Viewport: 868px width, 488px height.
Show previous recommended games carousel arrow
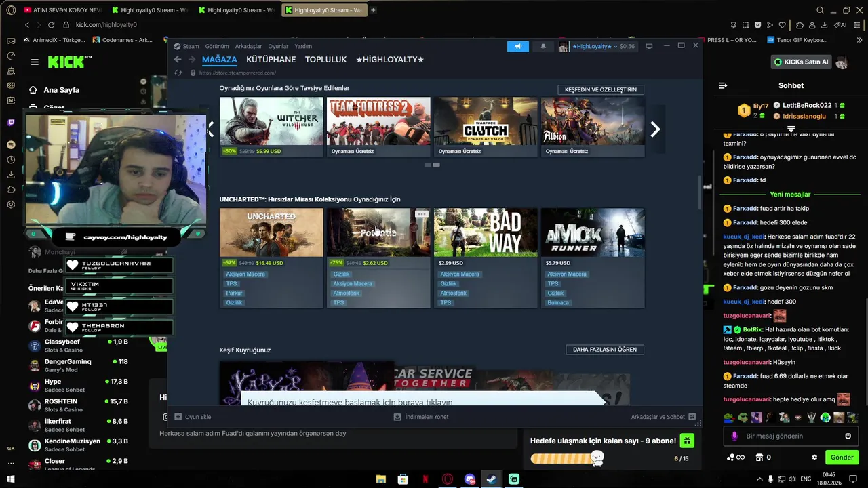[x=210, y=129]
